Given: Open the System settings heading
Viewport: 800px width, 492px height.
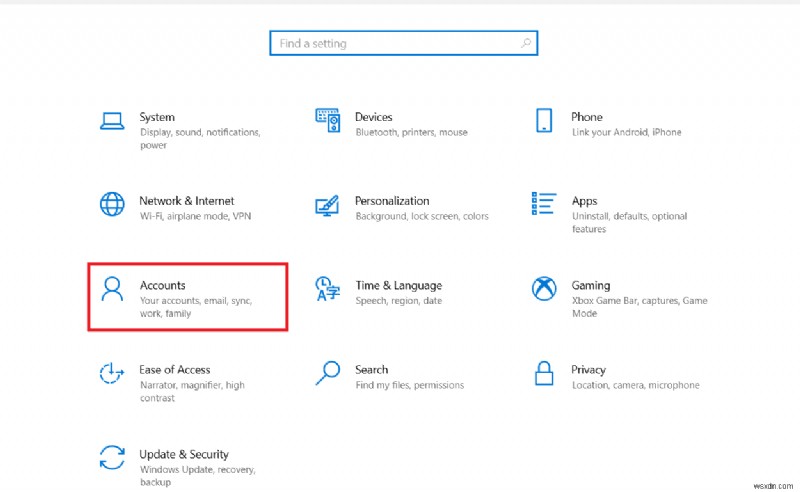Looking at the screenshot, I should coord(157,117).
